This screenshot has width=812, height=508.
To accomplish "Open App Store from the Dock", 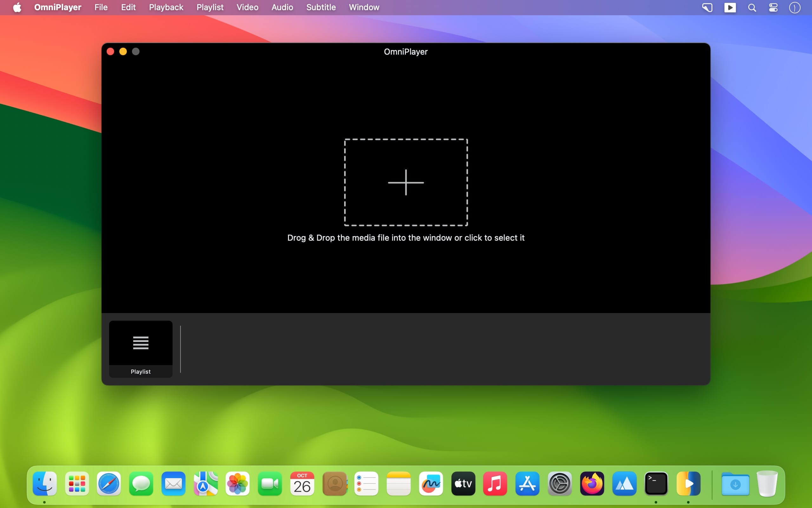I will pos(527,484).
